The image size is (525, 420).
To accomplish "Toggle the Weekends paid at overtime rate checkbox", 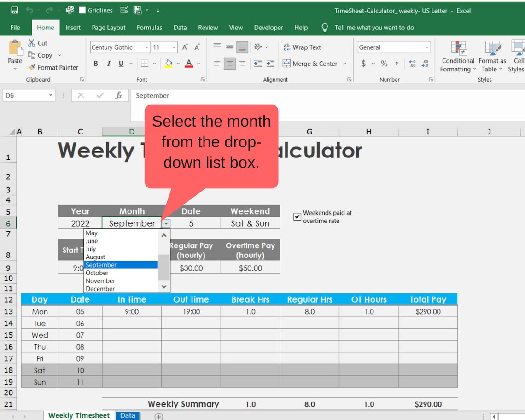I will point(297,216).
